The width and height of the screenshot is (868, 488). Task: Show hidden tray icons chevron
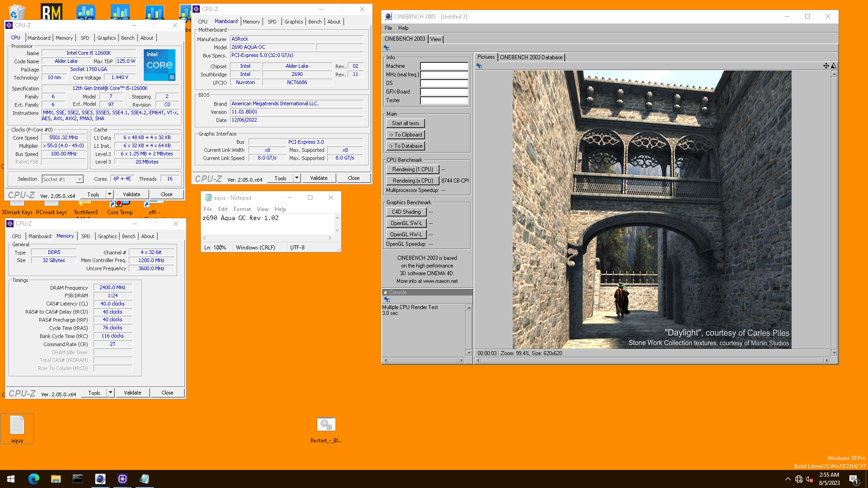click(x=788, y=479)
